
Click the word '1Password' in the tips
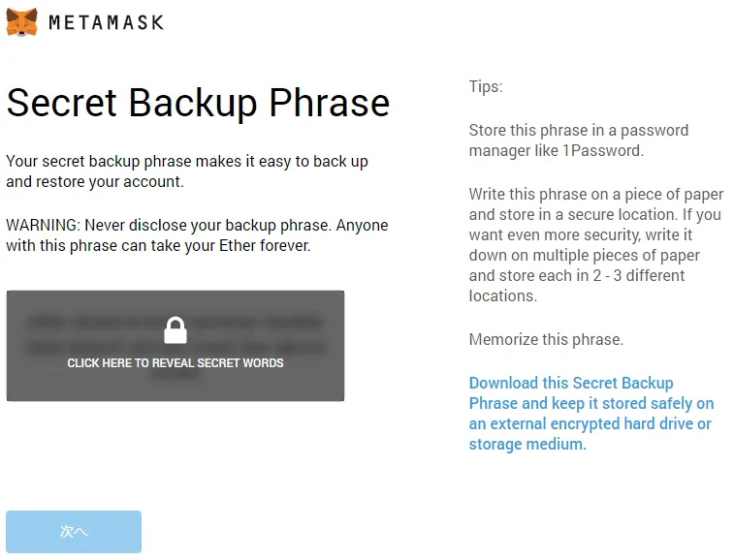click(601, 150)
